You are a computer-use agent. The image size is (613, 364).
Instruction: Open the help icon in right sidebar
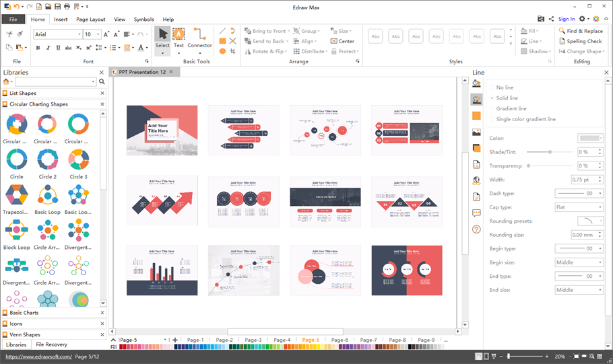coord(476,229)
